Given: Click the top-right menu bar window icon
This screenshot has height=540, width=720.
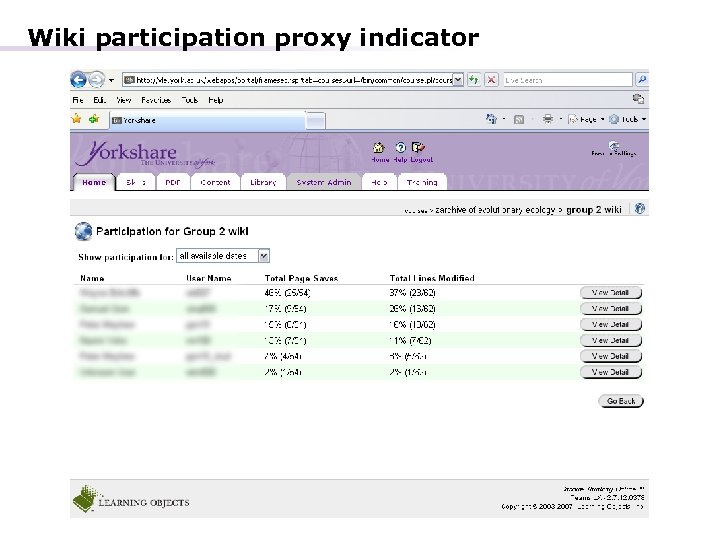Looking at the screenshot, I should (x=638, y=99).
